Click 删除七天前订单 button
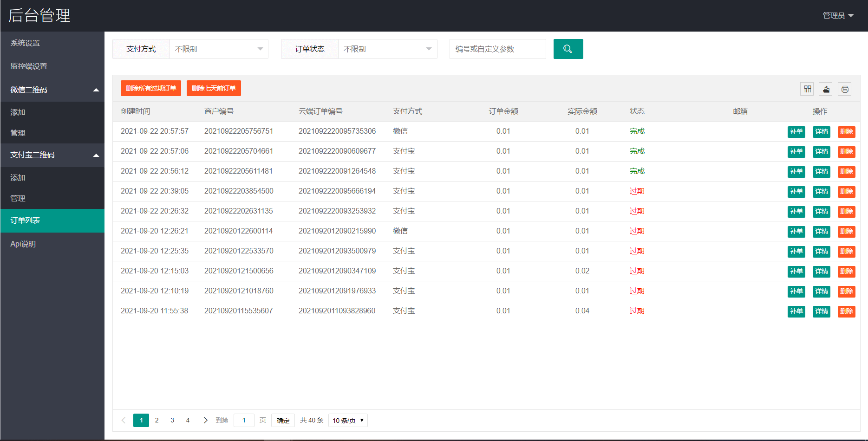 tap(214, 88)
